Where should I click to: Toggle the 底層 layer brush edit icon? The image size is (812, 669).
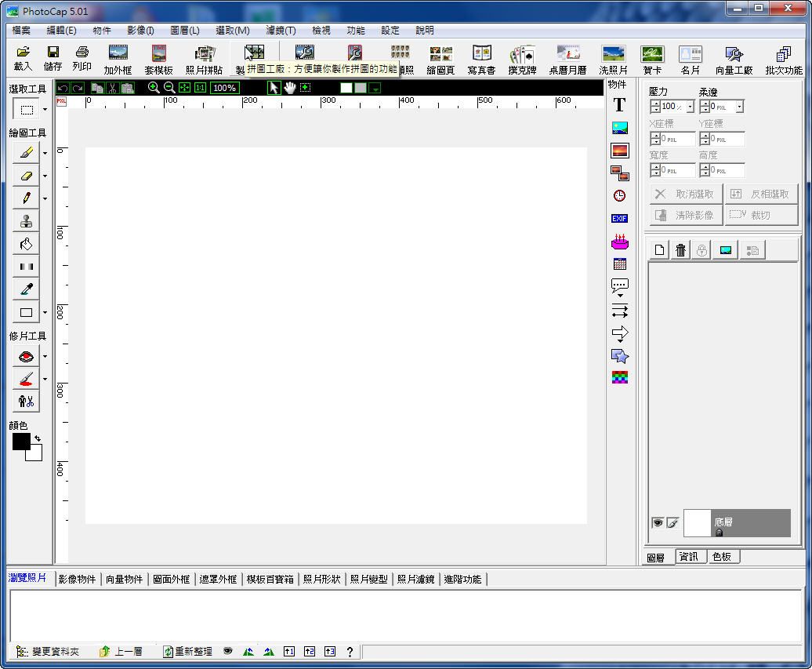[672, 523]
